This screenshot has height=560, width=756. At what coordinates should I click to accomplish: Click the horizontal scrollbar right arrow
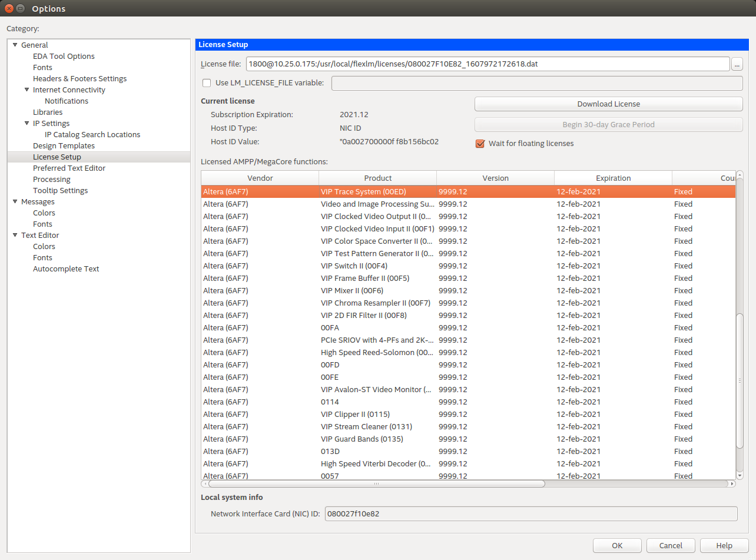732,484
